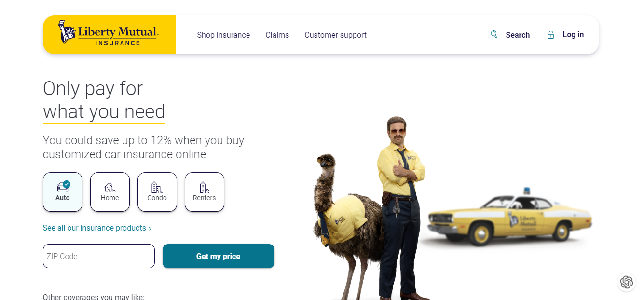Open See all our insurance products link

[x=97, y=228]
